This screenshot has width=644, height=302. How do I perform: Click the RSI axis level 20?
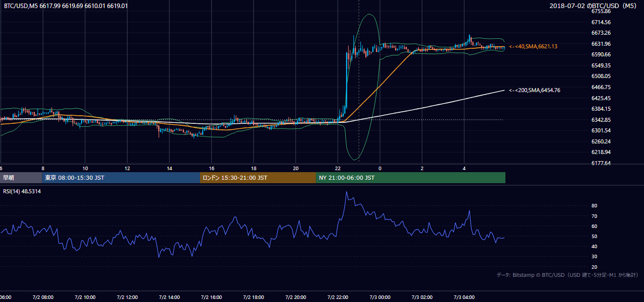(x=594, y=267)
